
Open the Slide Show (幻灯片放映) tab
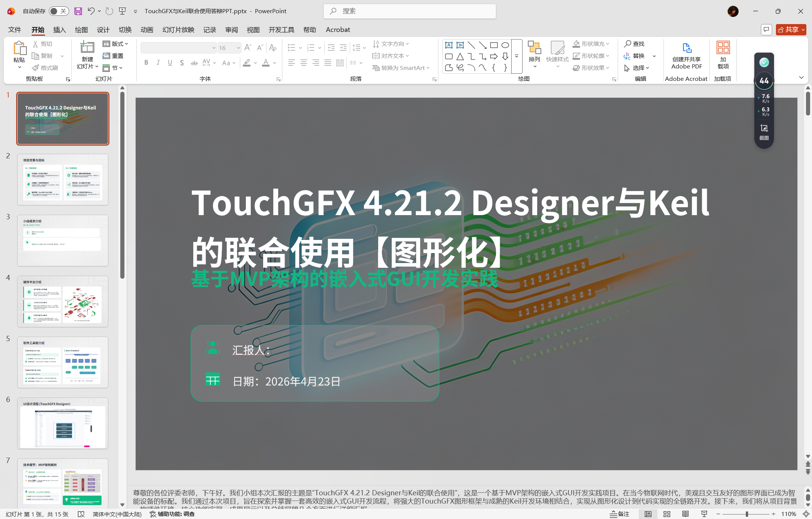178,30
